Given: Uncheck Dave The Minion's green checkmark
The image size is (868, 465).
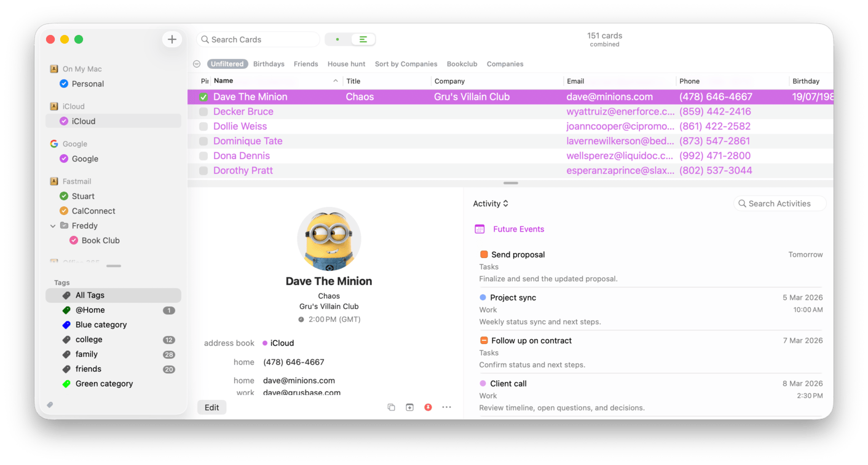Looking at the screenshot, I should point(203,96).
